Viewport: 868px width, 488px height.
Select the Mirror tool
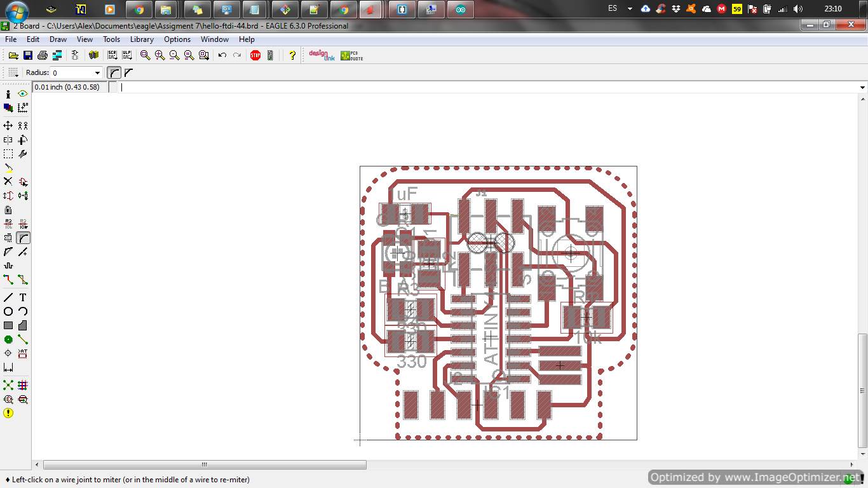8,140
